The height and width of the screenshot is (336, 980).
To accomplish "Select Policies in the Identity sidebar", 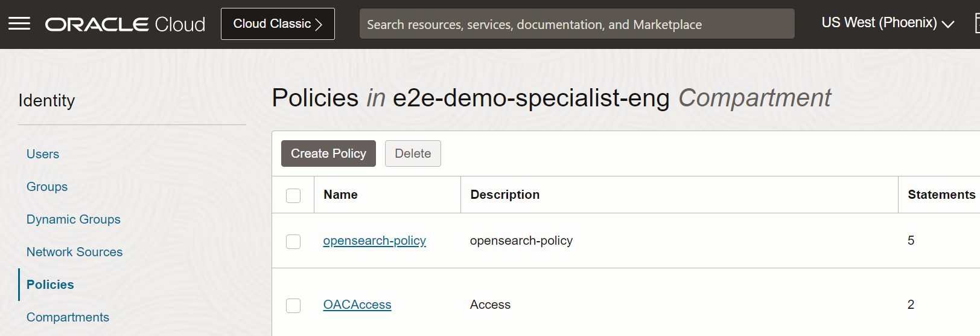I will point(50,285).
